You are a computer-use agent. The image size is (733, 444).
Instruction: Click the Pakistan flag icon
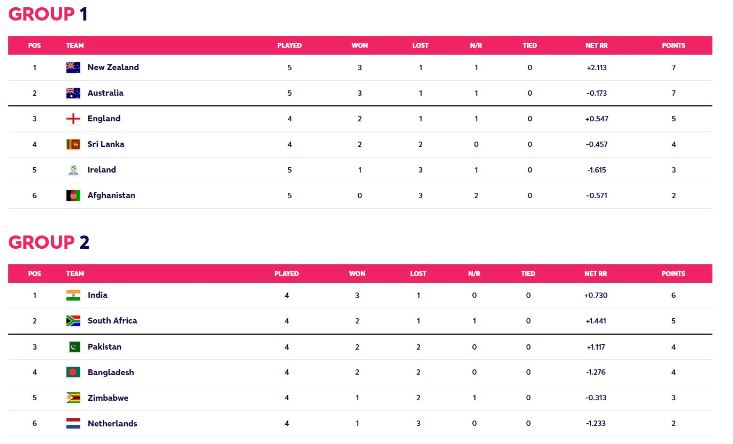pos(73,347)
